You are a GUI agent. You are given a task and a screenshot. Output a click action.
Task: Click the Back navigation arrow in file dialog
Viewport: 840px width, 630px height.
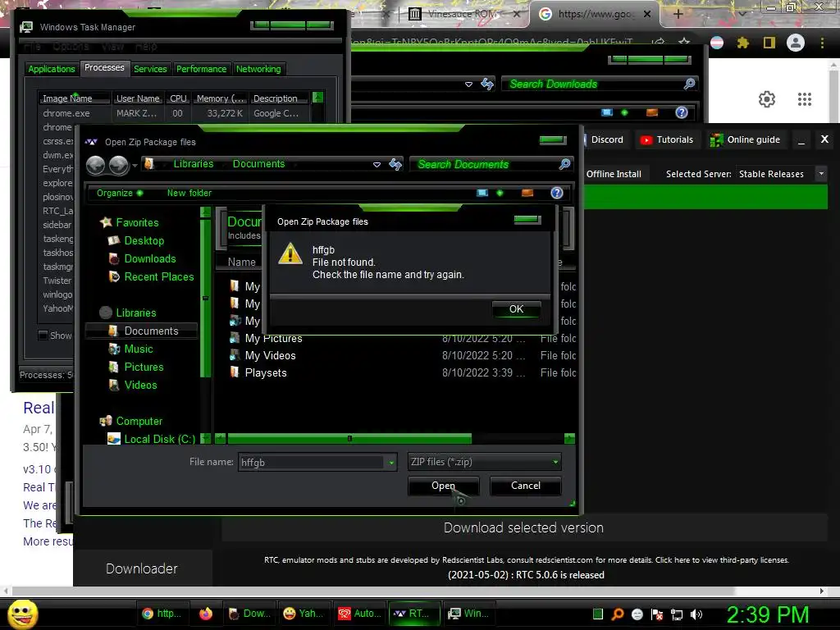[x=96, y=165]
